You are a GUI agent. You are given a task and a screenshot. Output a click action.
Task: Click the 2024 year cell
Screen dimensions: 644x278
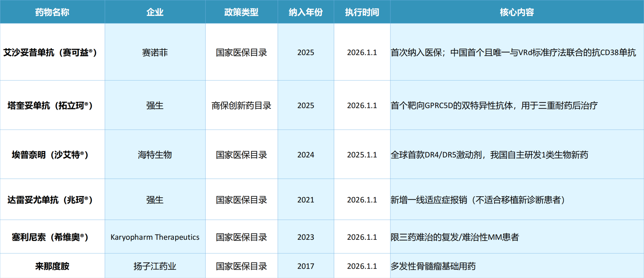point(306,154)
